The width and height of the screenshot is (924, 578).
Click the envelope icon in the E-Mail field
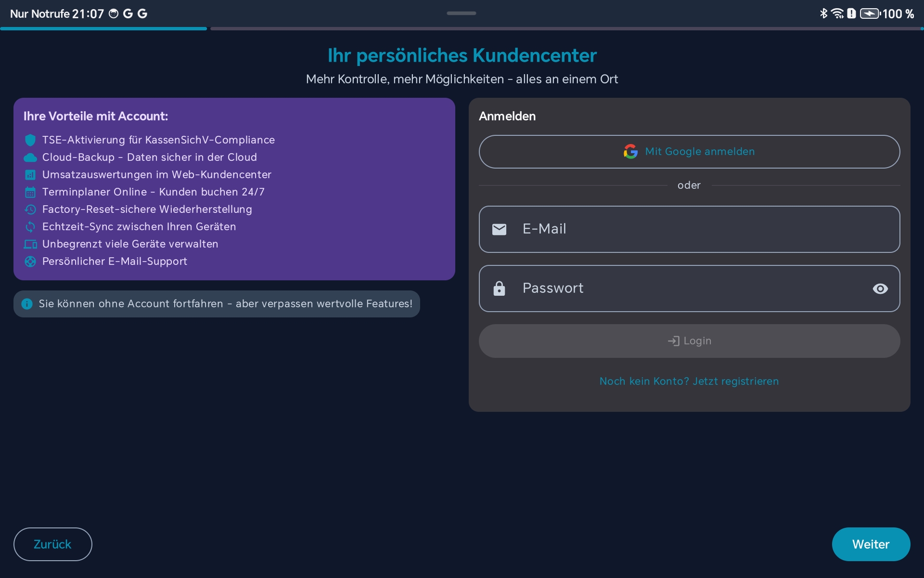pyautogui.click(x=500, y=229)
